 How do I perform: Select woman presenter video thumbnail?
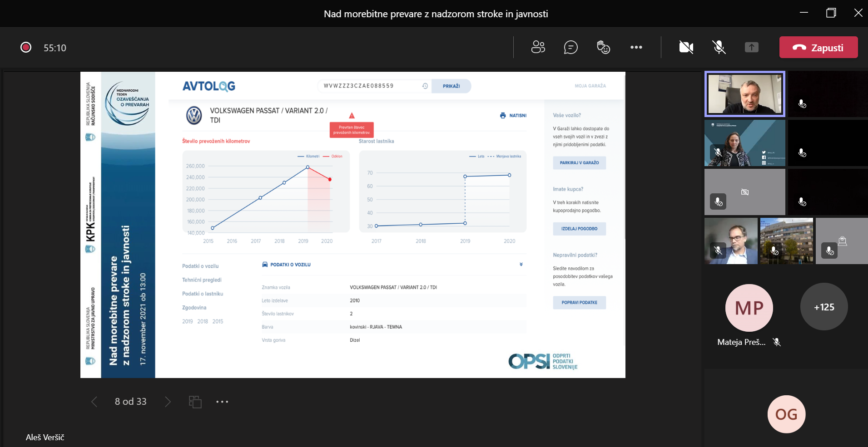745,143
